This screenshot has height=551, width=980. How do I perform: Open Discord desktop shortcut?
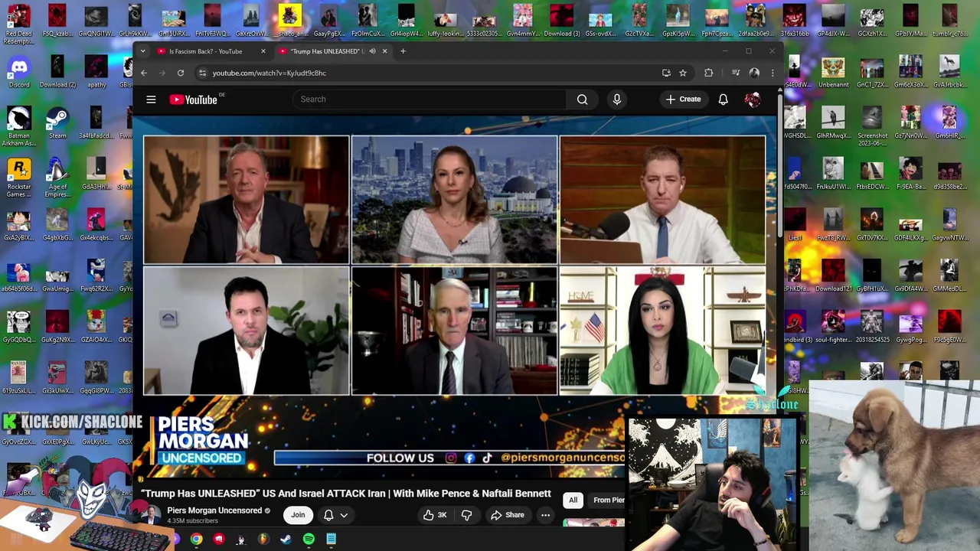(19, 73)
